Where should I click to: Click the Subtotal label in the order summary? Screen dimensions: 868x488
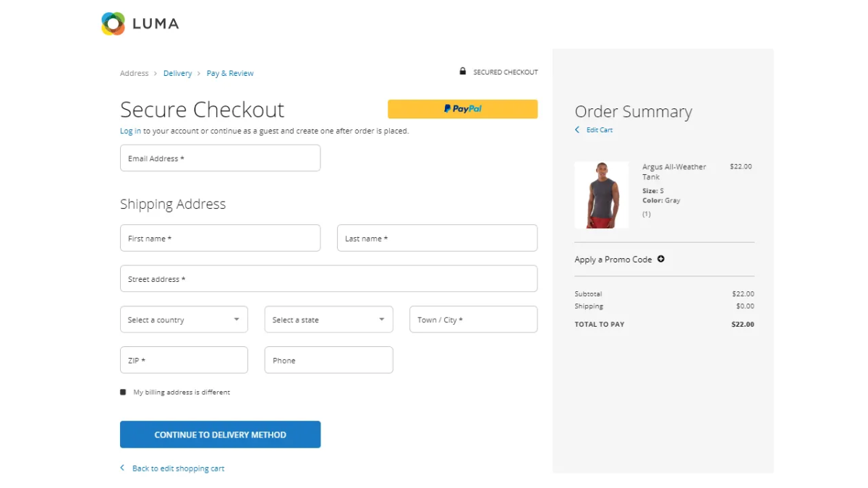589,294
